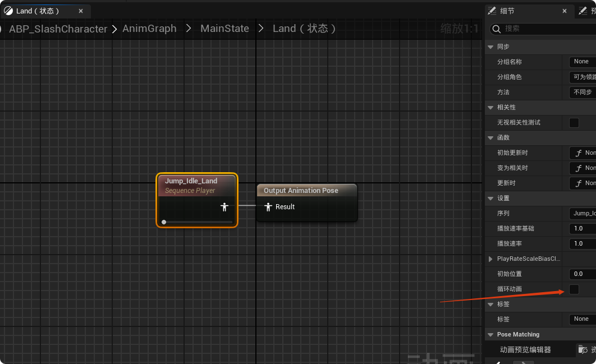
Task: Navigate to MainState breadcrumb
Action: click(x=224, y=29)
